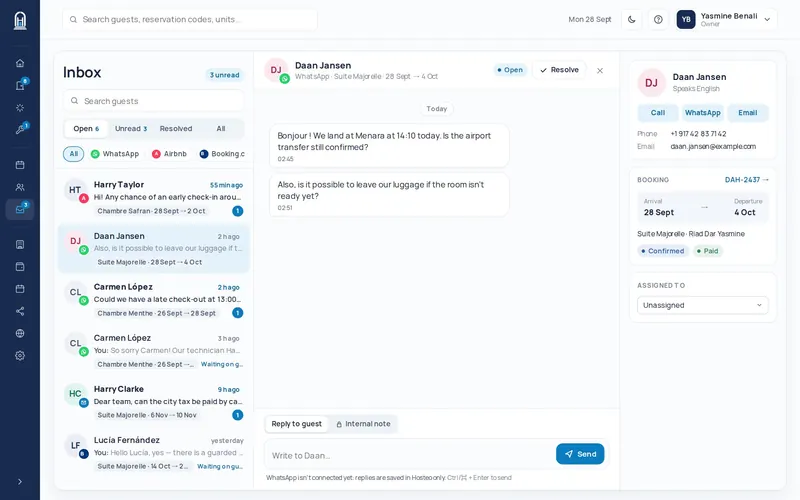Open Daan Jansen conversation in list
This screenshot has width=800, height=500.
154,248
